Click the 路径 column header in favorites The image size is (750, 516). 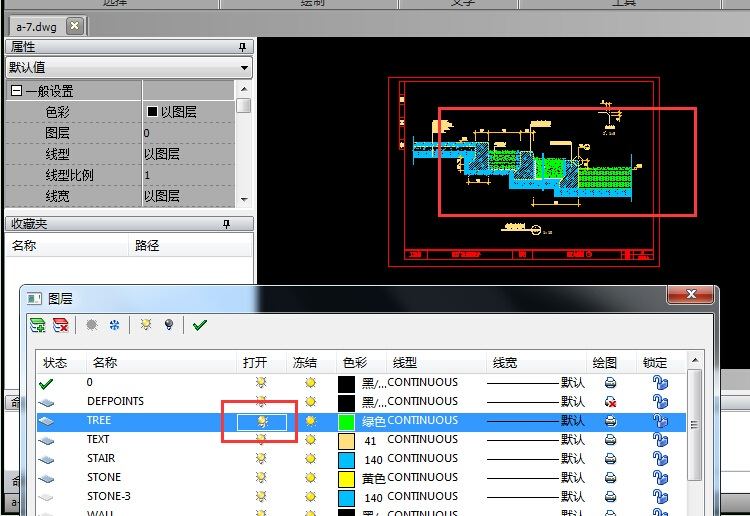click(190, 246)
